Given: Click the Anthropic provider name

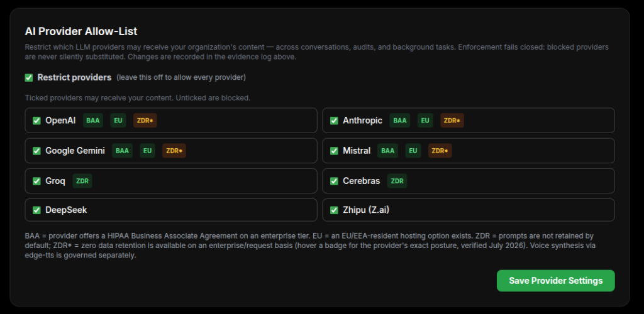Looking at the screenshot, I should 363,121.
